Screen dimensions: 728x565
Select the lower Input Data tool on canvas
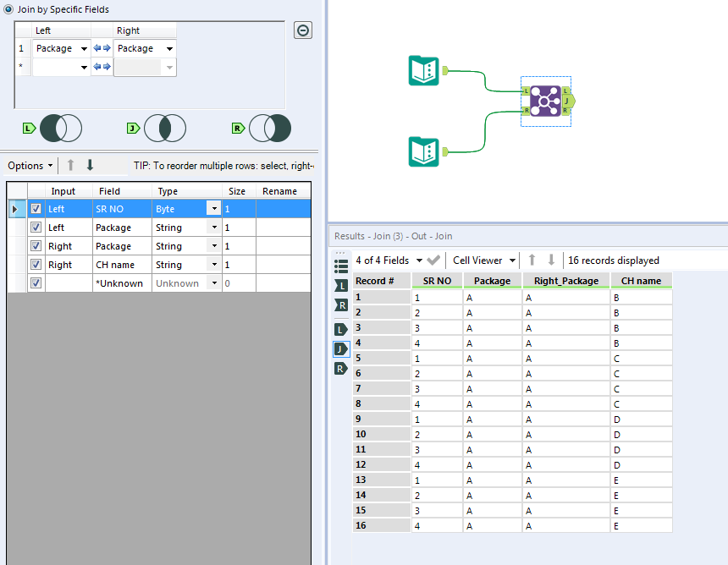tap(423, 151)
